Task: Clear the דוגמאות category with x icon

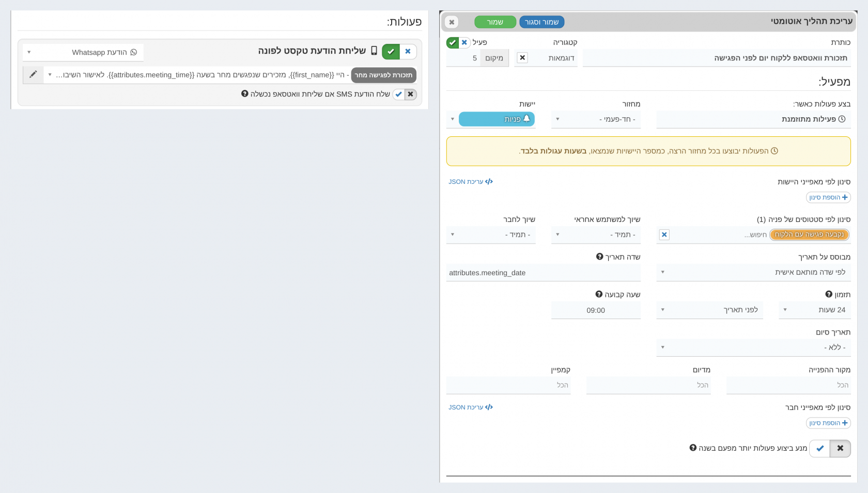Action: pos(522,58)
